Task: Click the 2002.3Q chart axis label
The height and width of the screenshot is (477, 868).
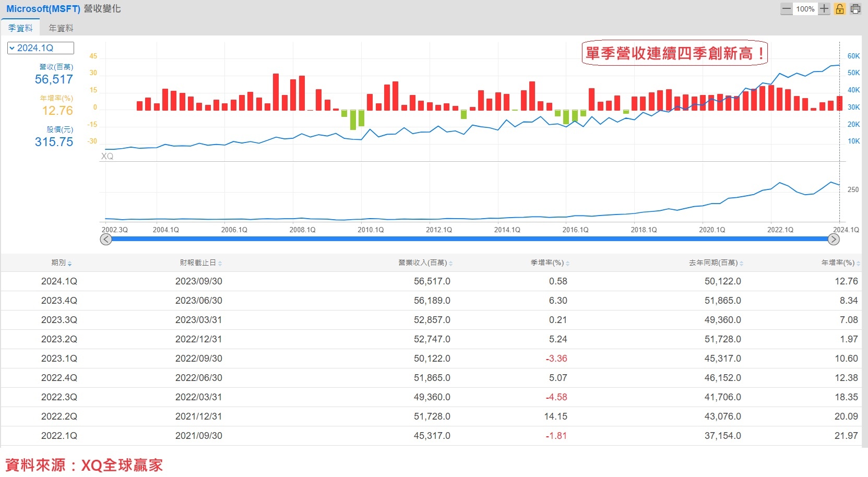Action: 114,230
